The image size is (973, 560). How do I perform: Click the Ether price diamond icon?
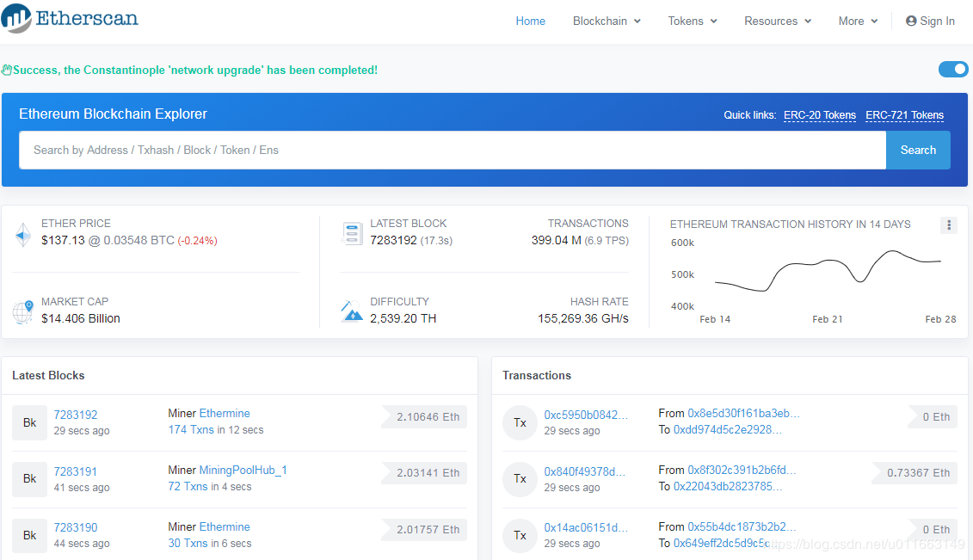point(23,235)
